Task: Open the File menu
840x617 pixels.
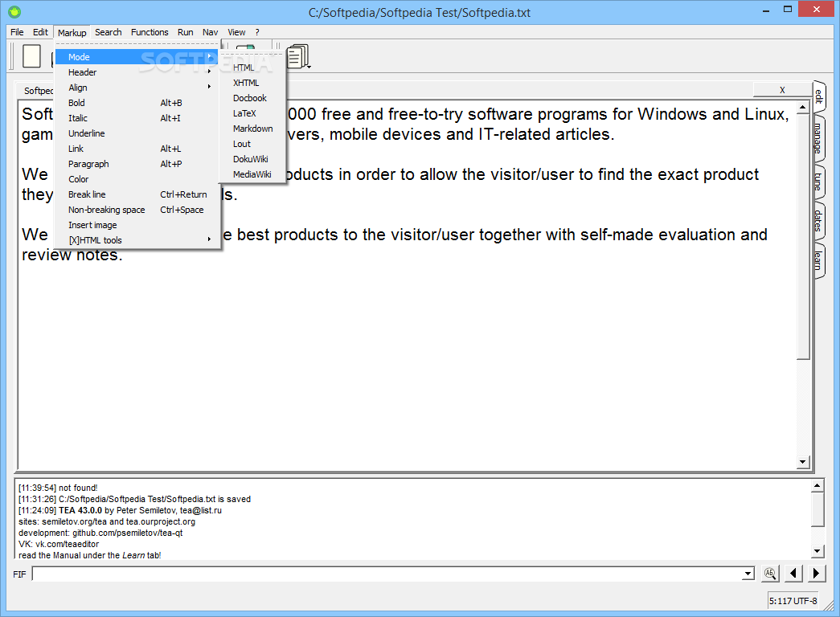Action: click(x=17, y=32)
